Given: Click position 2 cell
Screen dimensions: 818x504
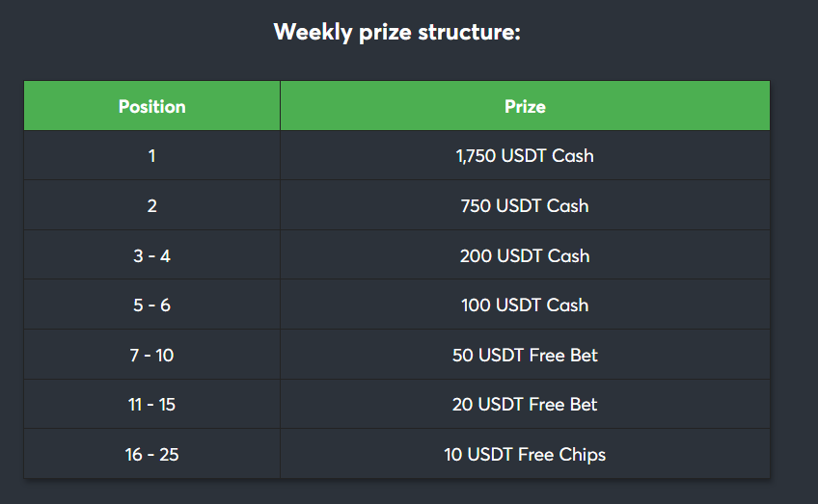Looking at the screenshot, I should 151,205.
